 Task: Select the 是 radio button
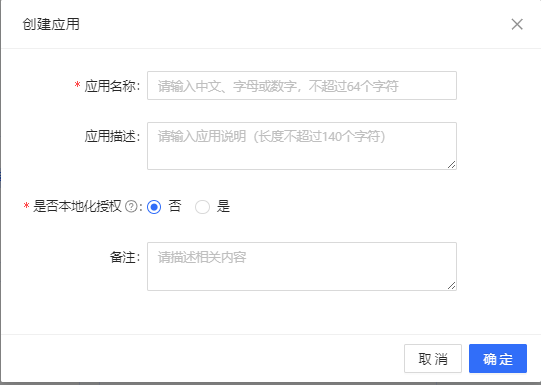coord(202,207)
